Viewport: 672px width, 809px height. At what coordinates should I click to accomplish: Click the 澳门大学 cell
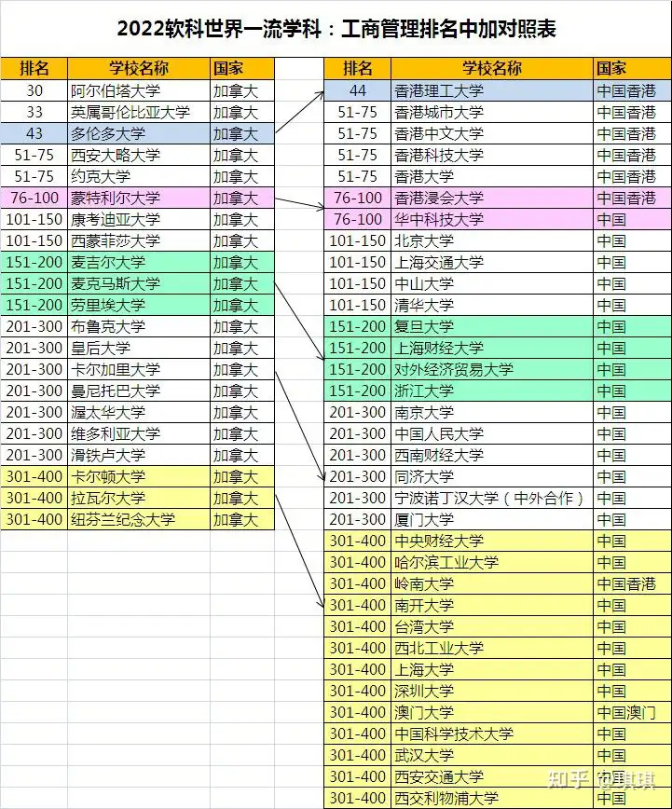click(491, 712)
